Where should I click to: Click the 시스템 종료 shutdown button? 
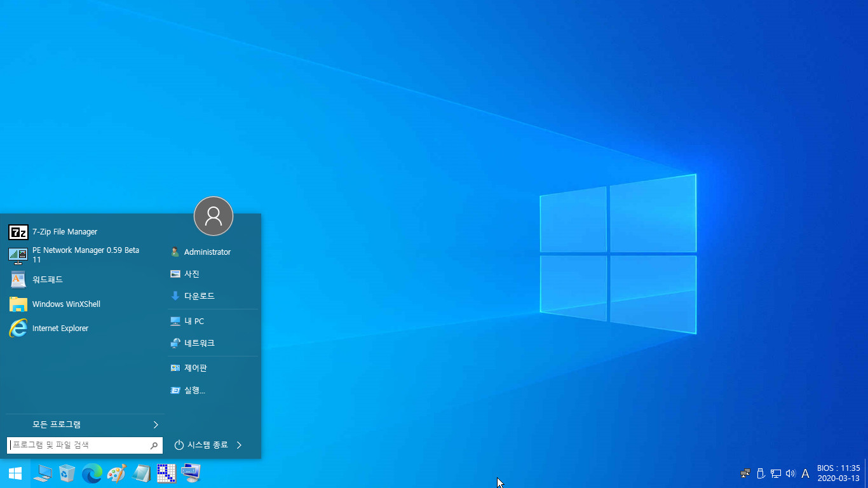201,445
